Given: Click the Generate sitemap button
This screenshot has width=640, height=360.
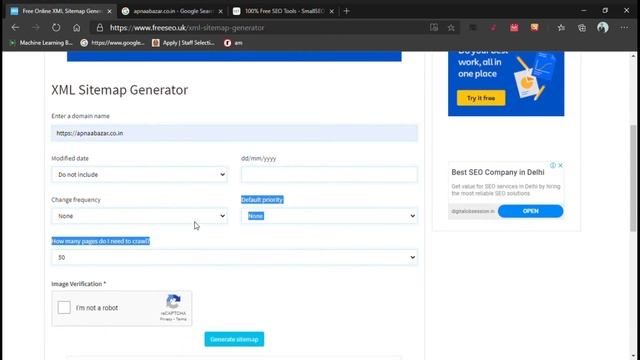Looking at the screenshot, I should [234, 339].
